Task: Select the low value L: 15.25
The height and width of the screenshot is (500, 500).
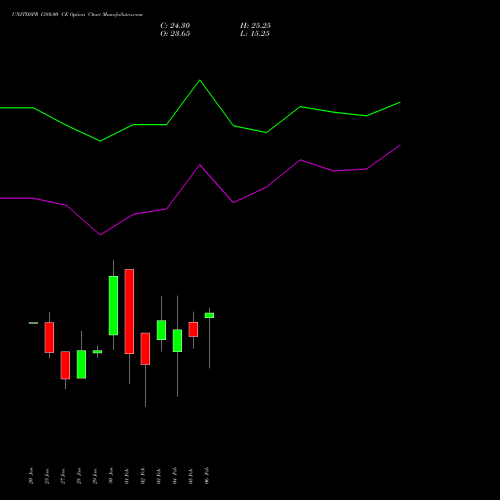Action: point(255,34)
